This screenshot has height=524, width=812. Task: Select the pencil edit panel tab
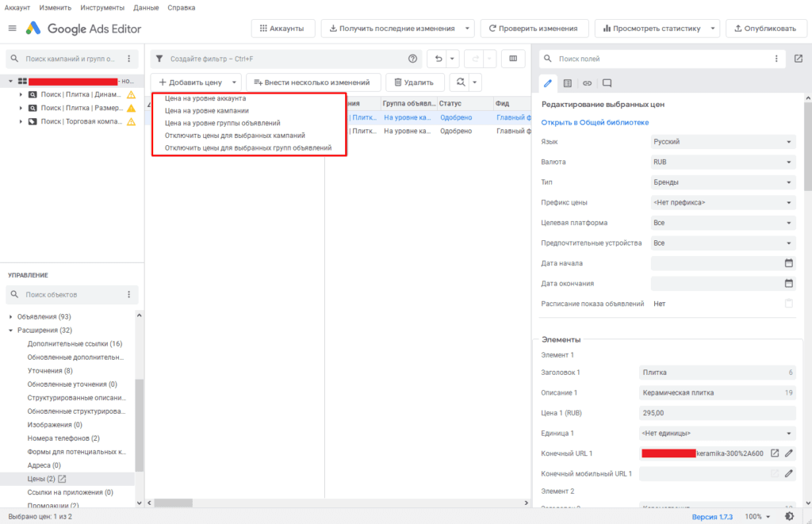point(547,83)
